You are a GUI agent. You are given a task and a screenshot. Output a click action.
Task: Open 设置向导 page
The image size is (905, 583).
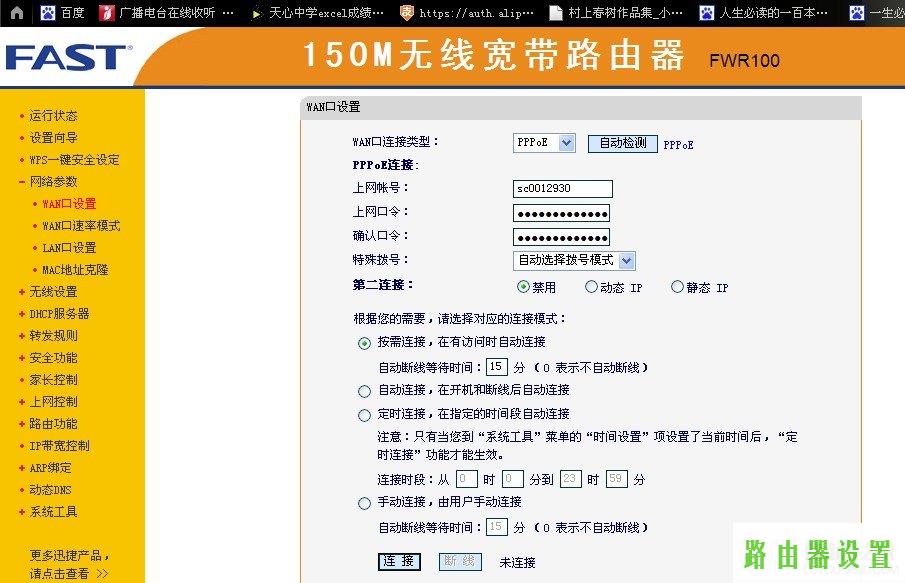[x=53, y=138]
